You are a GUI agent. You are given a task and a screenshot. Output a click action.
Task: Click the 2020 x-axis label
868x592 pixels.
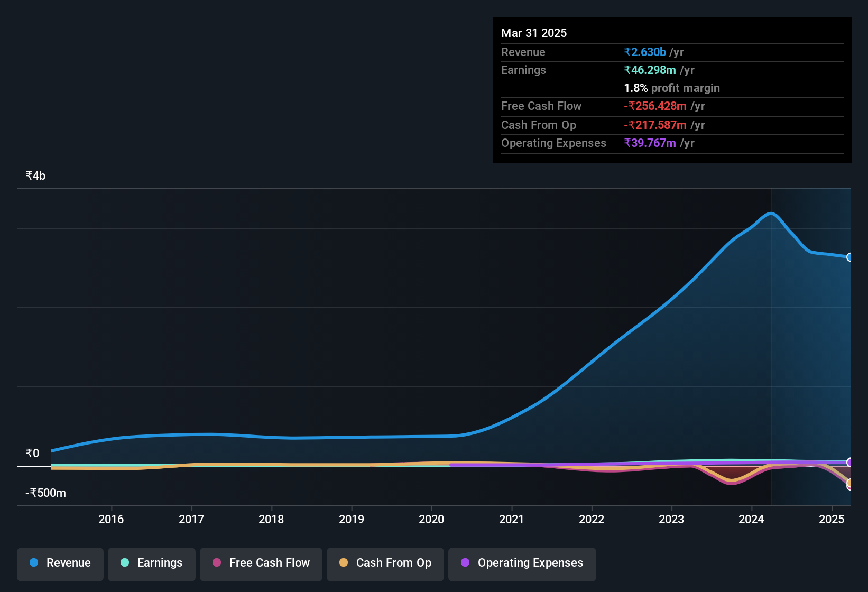click(x=431, y=519)
